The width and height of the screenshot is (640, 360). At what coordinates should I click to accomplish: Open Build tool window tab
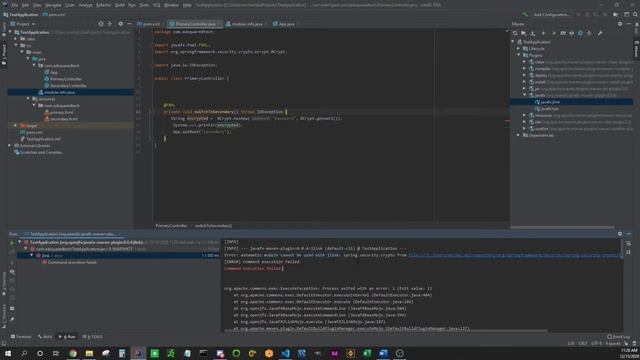[45, 337]
